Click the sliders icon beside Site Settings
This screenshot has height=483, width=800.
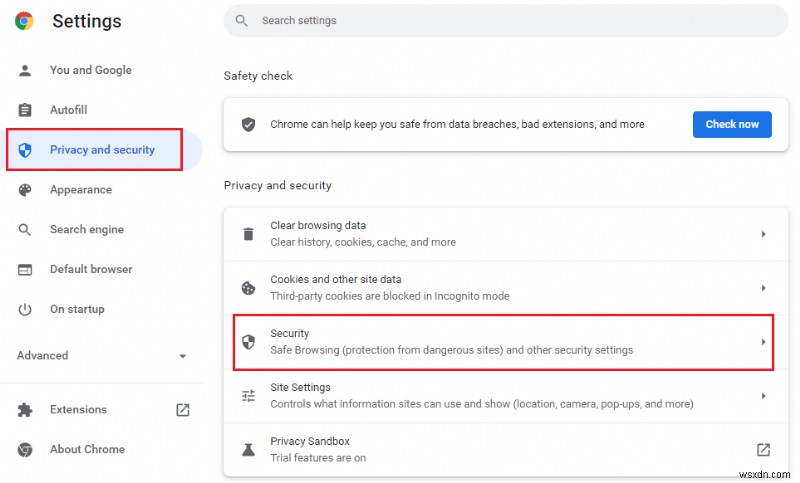[x=249, y=396]
